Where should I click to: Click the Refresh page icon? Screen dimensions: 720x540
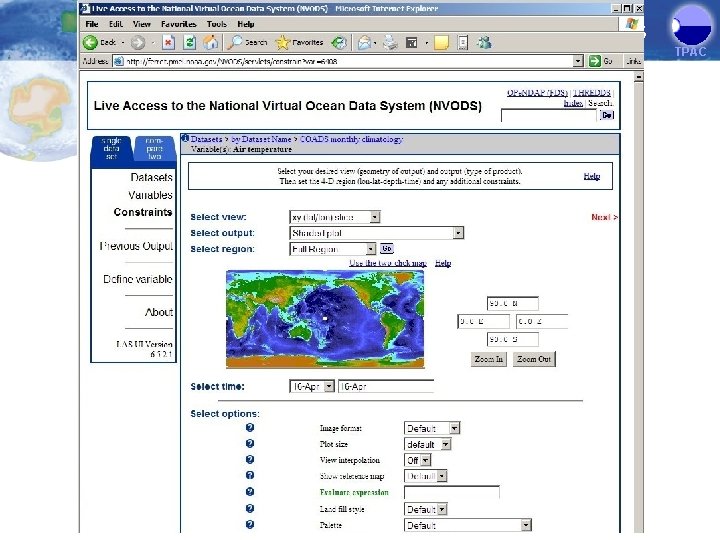coord(190,43)
